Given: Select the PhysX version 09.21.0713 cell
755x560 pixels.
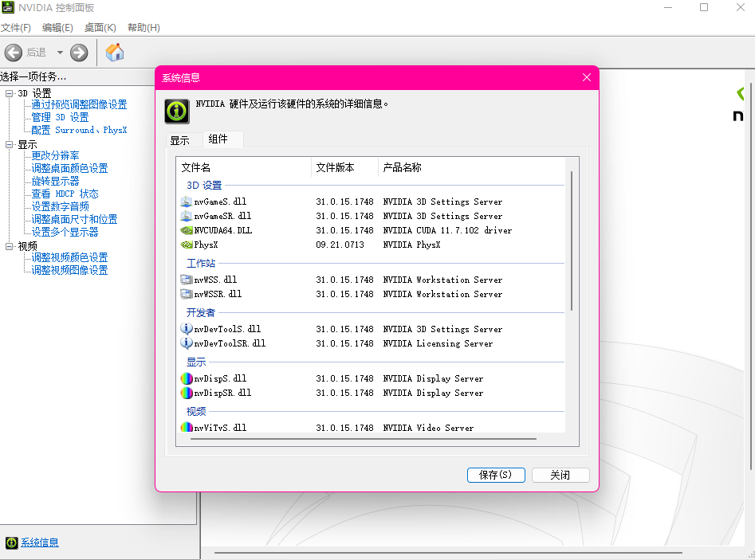Looking at the screenshot, I should pos(340,245).
